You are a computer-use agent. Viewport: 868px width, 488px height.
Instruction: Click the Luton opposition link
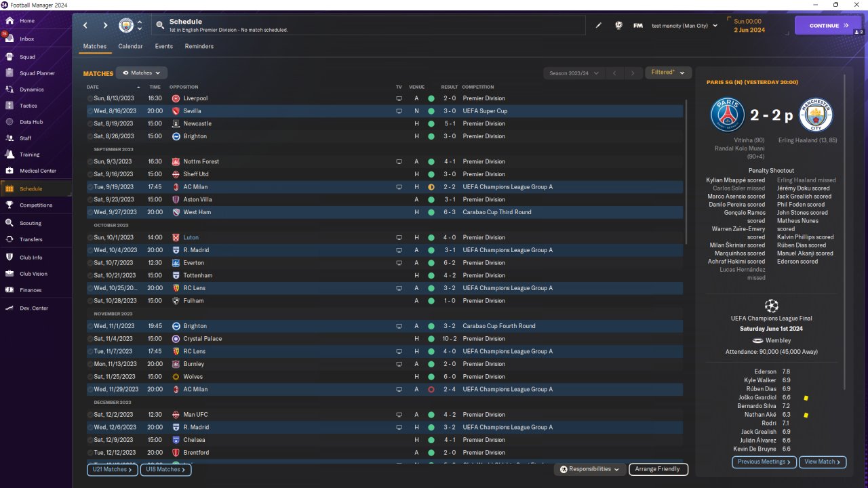[191, 238]
